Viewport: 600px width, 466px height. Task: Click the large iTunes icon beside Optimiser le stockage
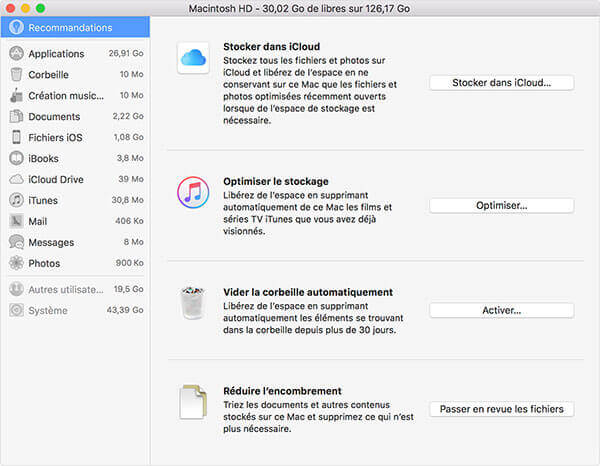click(x=193, y=192)
